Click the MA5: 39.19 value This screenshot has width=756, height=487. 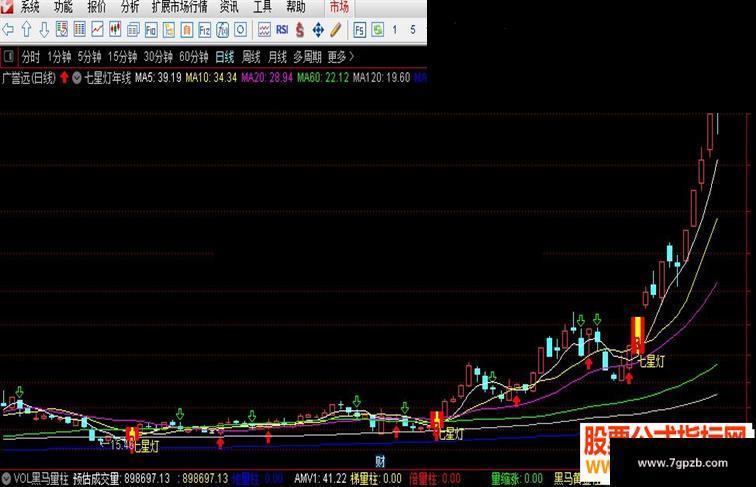159,78
